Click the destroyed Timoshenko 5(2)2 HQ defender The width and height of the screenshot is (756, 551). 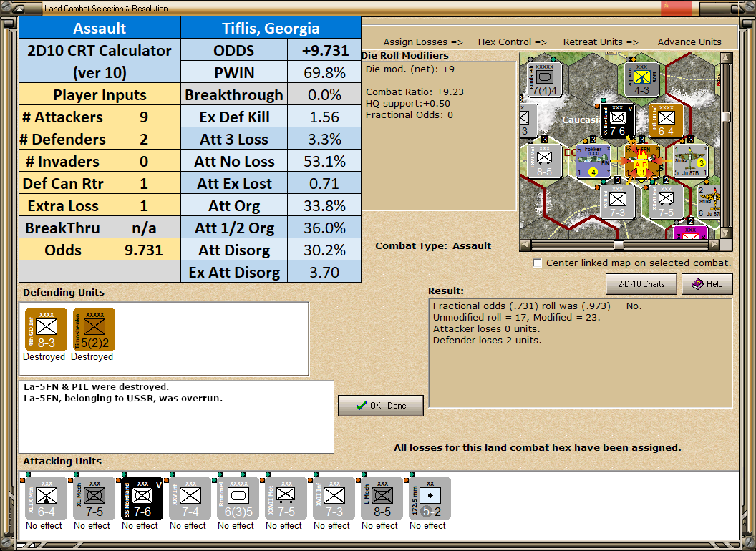tap(94, 329)
